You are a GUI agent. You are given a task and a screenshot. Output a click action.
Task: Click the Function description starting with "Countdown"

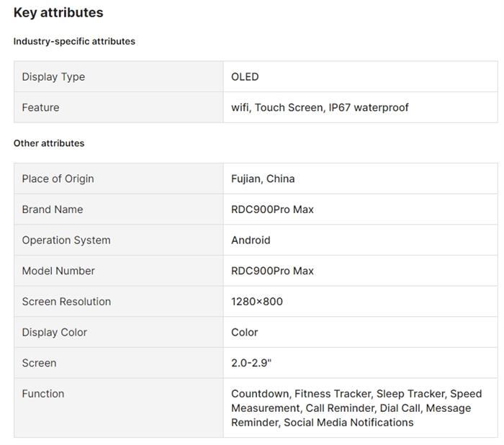pyautogui.click(x=356, y=408)
